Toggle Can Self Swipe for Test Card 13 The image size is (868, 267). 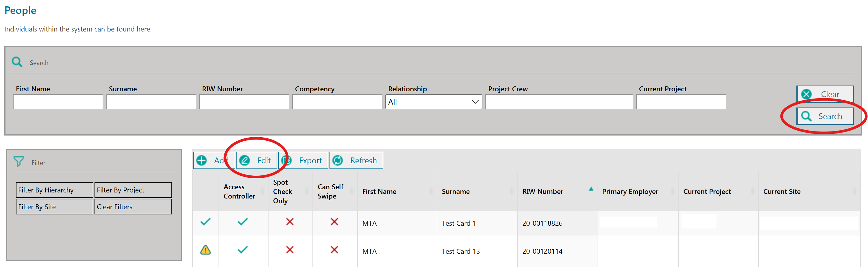(x=334, y=250)
